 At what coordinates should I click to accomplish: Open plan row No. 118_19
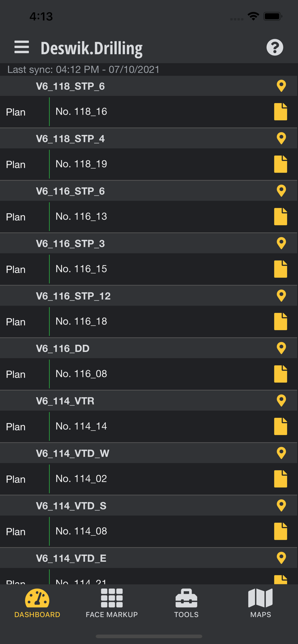point(149,164)
